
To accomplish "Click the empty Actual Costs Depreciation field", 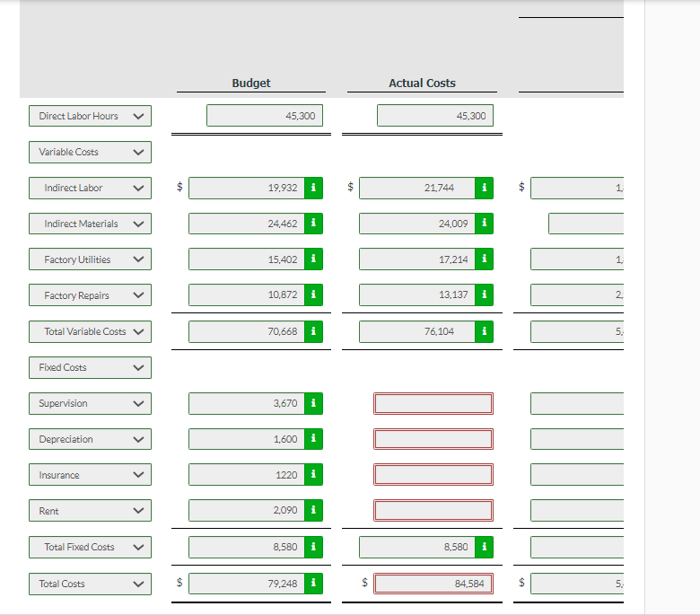I will [433, 439].
